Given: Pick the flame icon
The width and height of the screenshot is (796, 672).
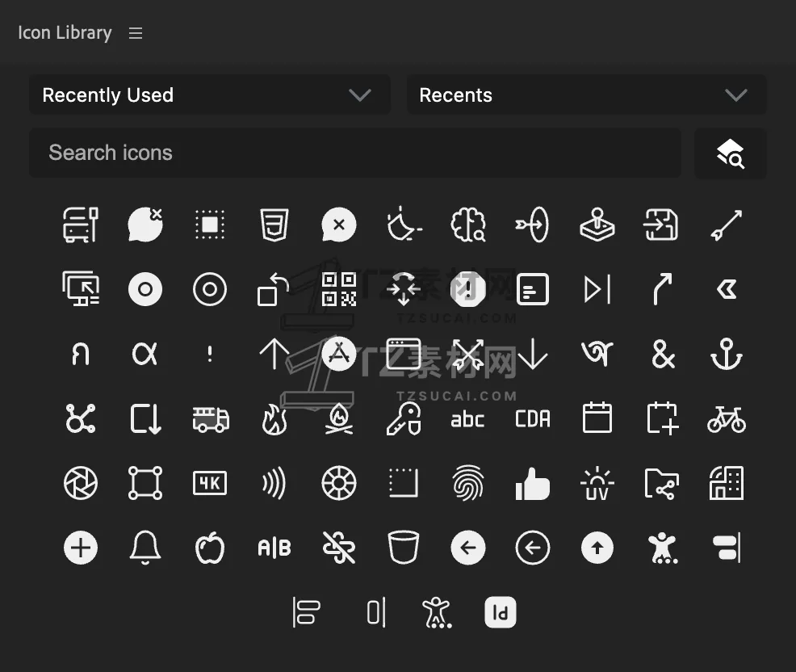Looking at the screenshot, I should coord(274,419).
